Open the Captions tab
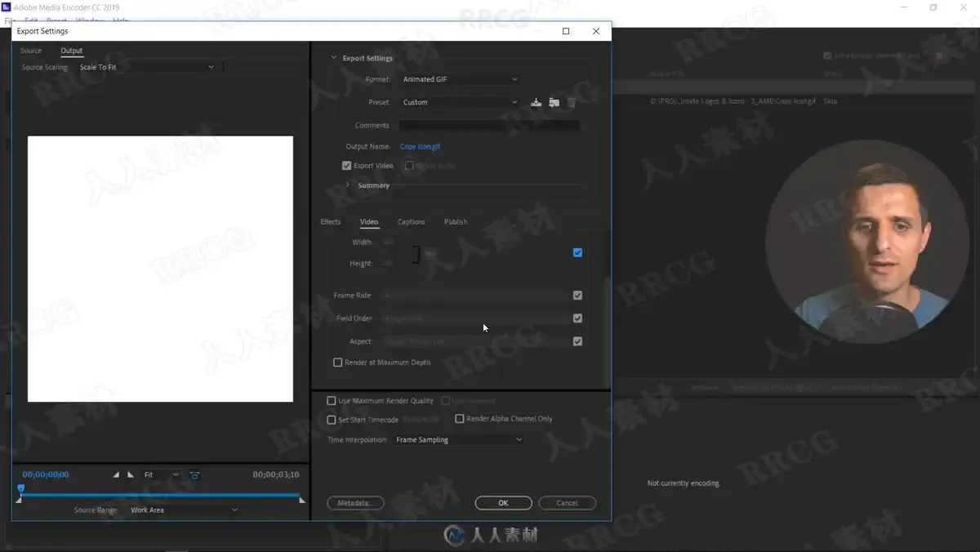Screen dimensions: 980x552 pos(411,222)
